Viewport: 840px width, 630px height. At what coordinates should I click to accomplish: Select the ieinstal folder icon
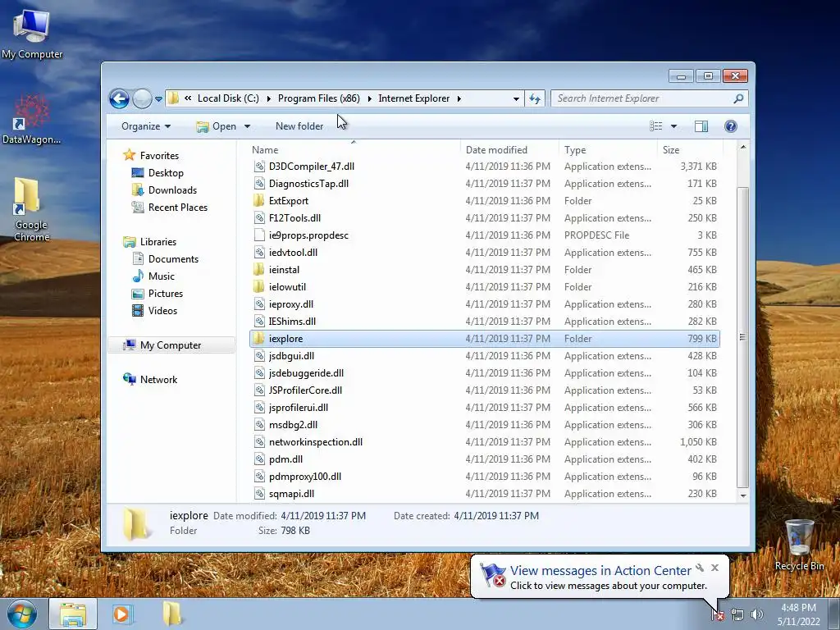(x=259, y=269)
